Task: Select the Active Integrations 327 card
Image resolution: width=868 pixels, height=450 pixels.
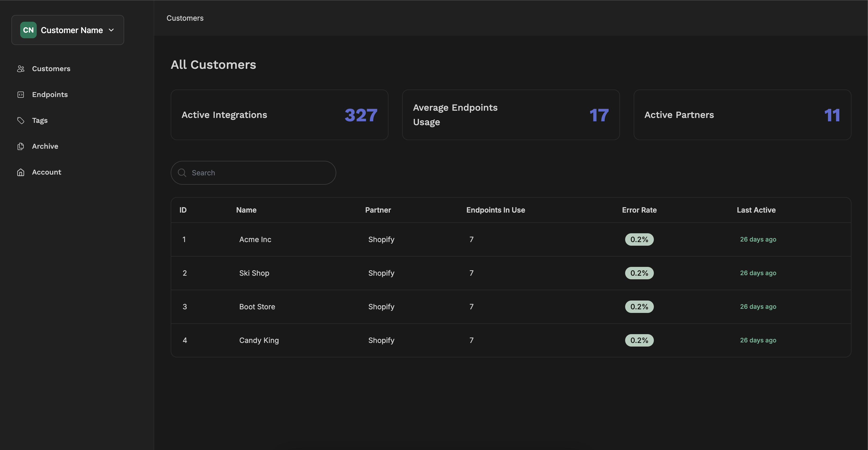Action: click(x=279, y=115)
